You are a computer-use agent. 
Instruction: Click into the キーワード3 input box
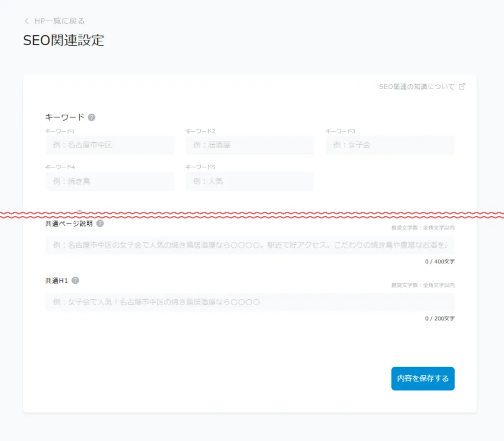pos(389,145)
